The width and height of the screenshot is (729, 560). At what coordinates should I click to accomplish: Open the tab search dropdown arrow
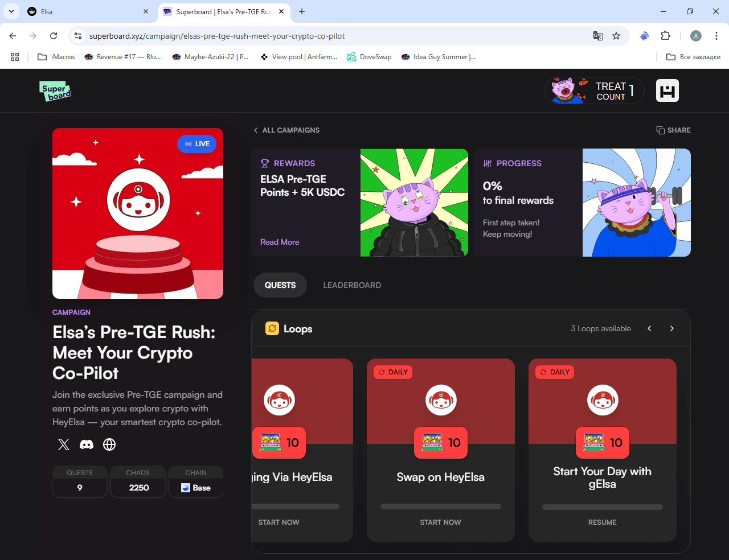(x=11, y=11)
